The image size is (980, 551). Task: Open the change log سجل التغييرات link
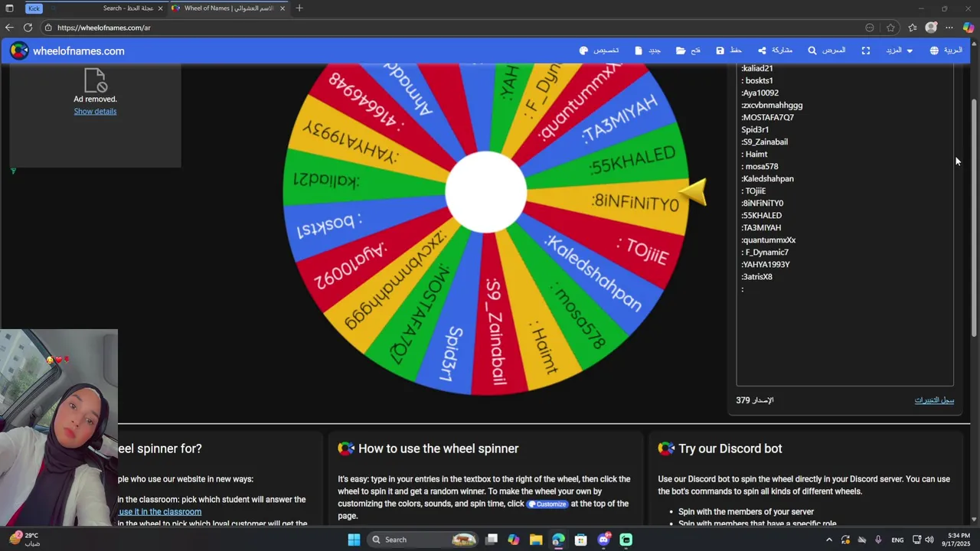pyautogui.click(x=934, y=400)
